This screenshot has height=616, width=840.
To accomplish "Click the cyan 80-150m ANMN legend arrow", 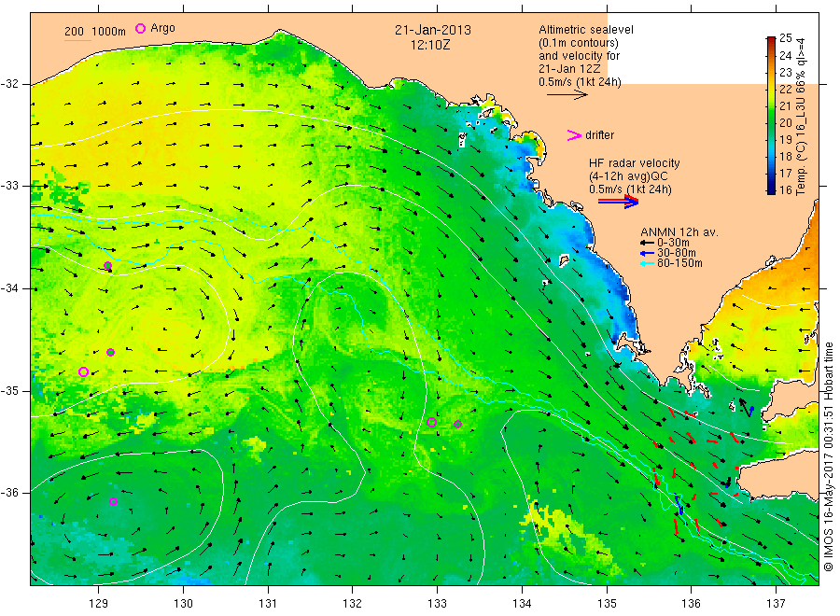I will [647, 263].
